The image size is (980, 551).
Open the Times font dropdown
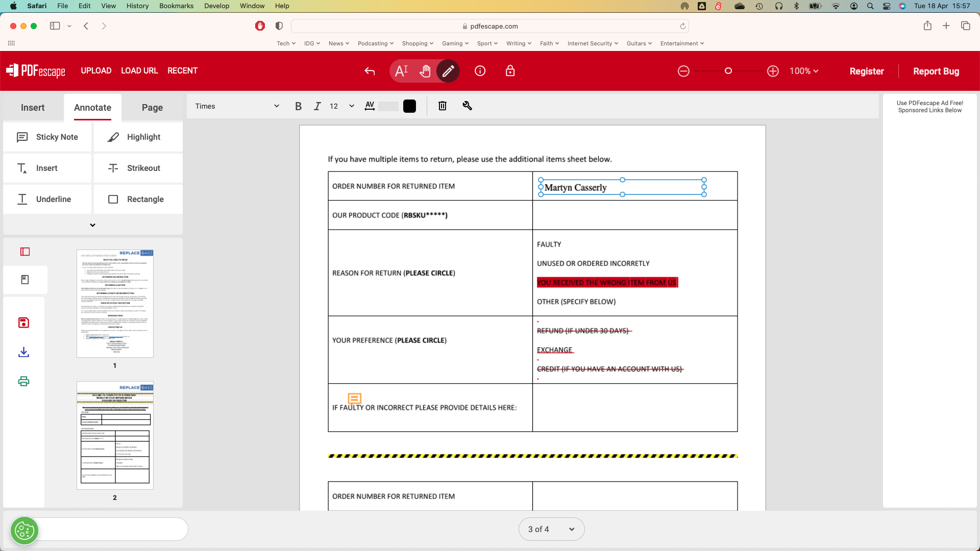(237, 106)
